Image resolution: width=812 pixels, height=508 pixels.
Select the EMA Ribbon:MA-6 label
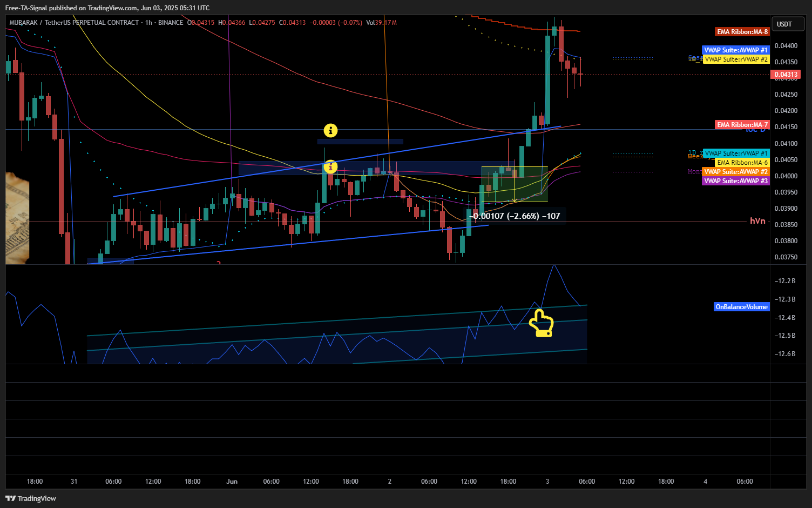pyautogui.click(x=742, y=163)
